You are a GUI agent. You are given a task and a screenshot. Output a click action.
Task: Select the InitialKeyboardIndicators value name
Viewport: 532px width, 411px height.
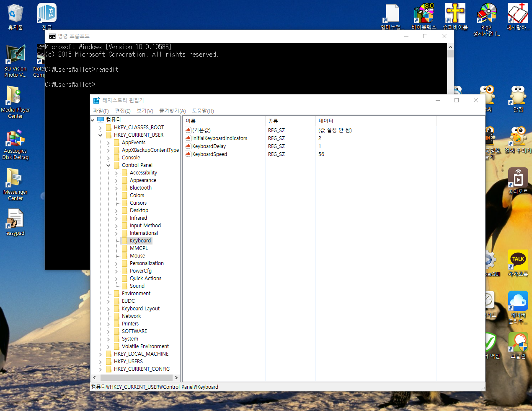tap(220, 138)
